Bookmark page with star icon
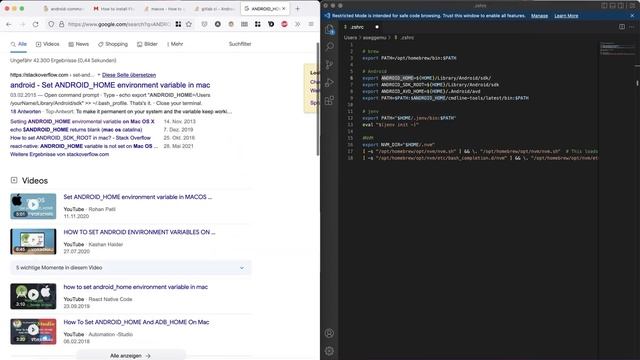The height and width of the screenshot is (360, 640). [189, 24]
